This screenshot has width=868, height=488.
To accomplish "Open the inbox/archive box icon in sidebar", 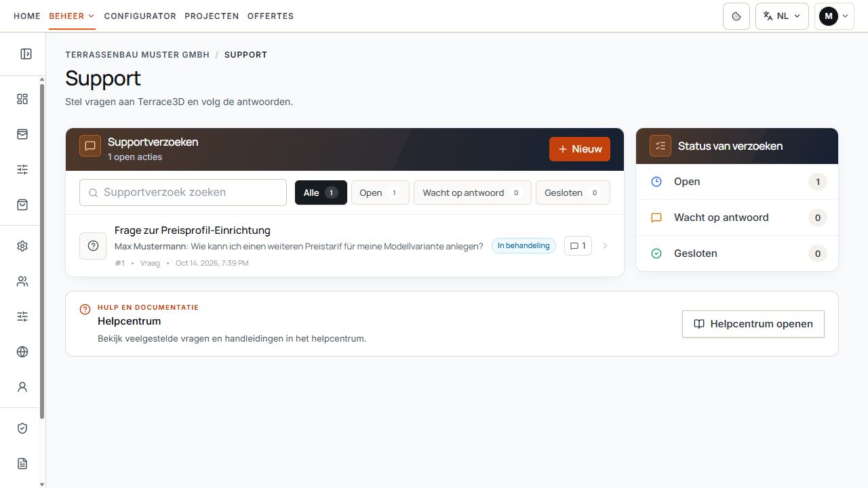I will (22, 134).
